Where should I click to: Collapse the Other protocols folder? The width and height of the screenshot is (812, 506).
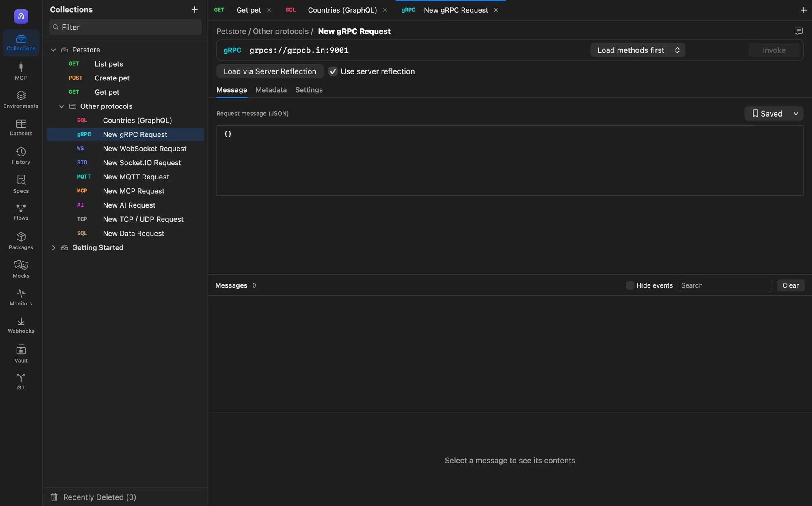(62, 106)
